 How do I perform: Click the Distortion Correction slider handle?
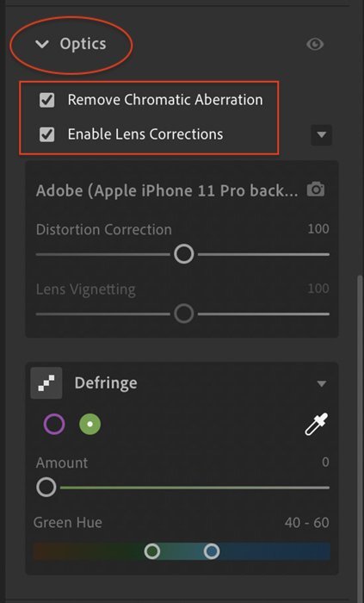click(x=183, y=254)
